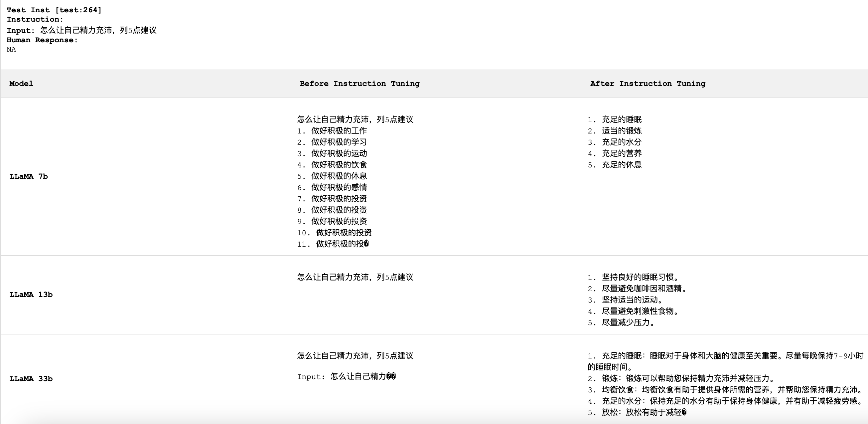Select 尽量减少压力 in LLaMA 13b output
Screen dimensions: 868x424
(x=622, y=322)
